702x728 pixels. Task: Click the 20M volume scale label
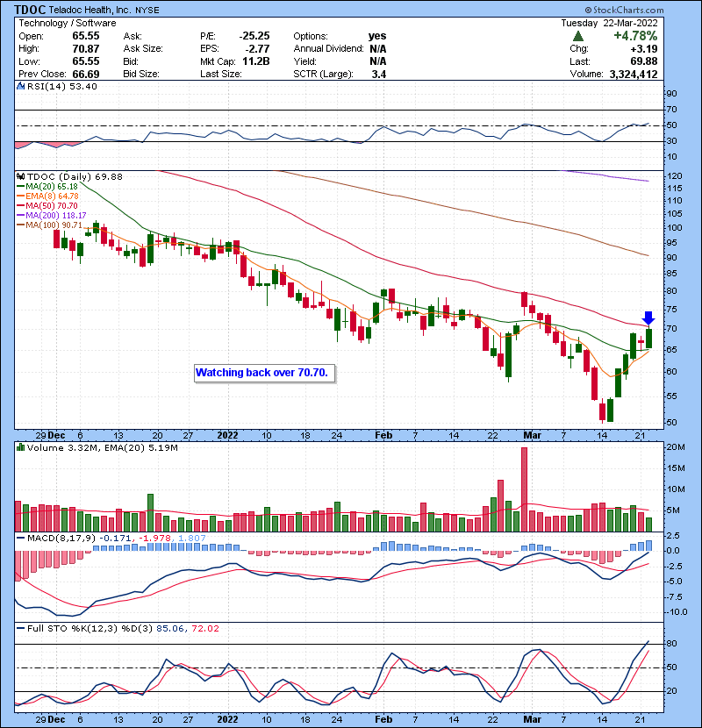coord(676,447)
